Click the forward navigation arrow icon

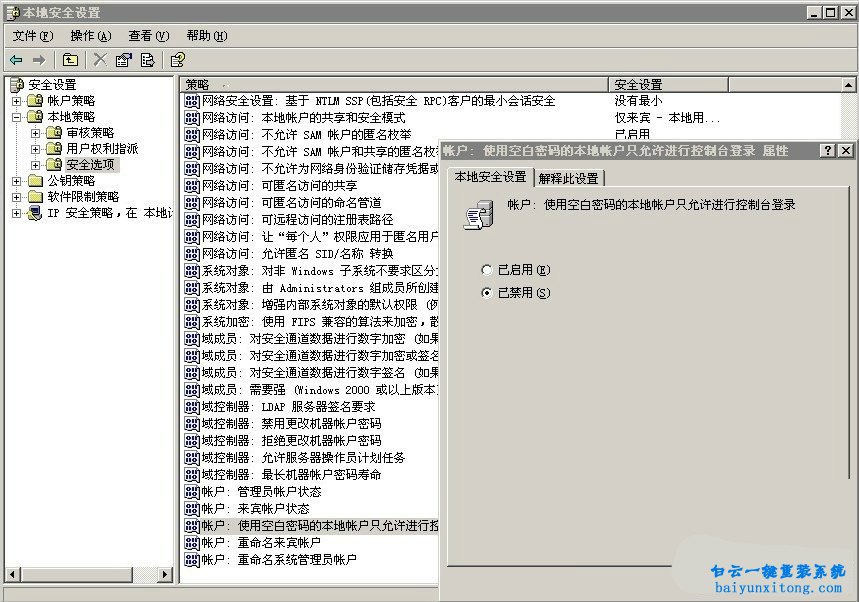[41, 59]
